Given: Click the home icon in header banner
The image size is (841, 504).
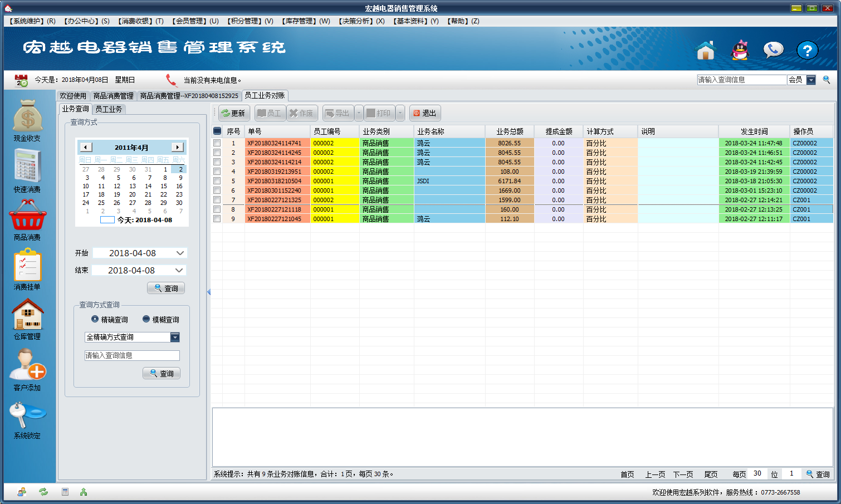Looking at the screenshot, I should click(x=705, y=51).
